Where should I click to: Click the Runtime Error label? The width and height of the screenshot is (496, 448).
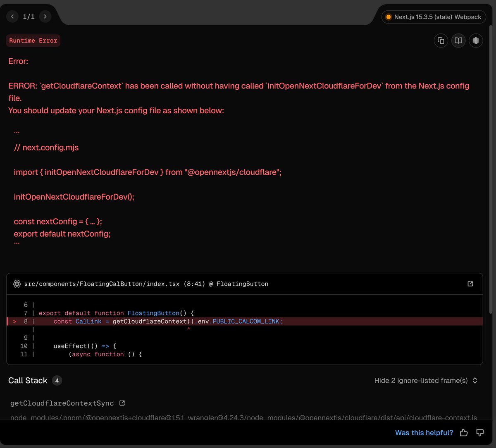click(33, 41)
